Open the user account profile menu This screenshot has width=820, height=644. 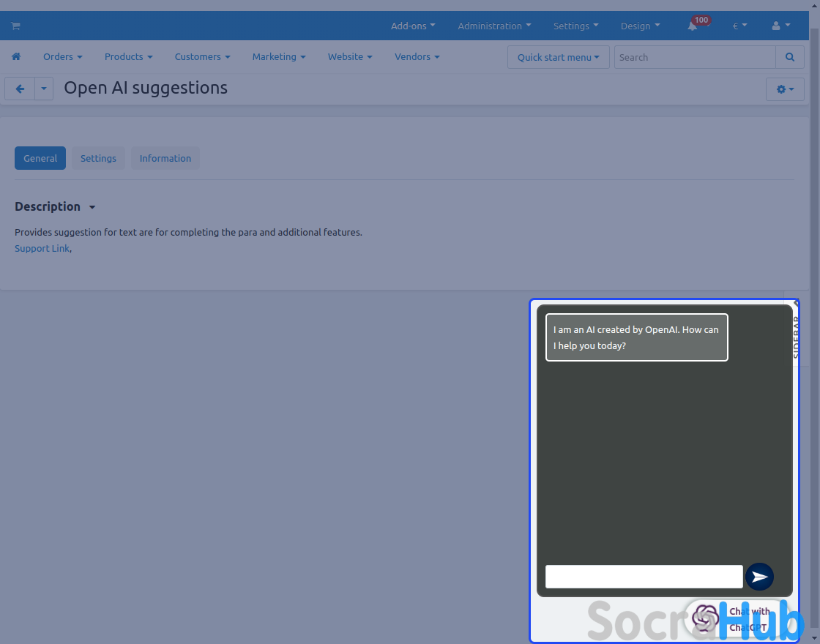coord(780,26)
